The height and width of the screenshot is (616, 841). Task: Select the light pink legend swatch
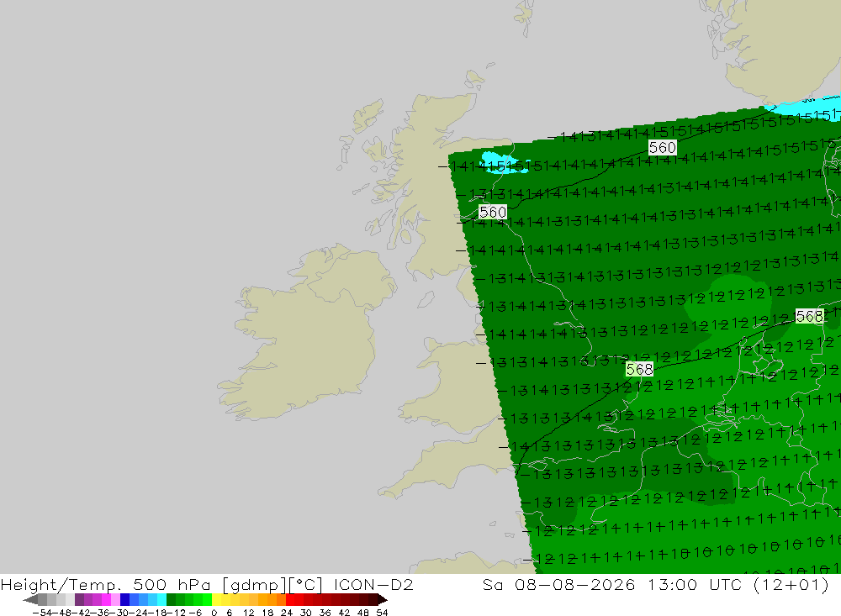115,599
